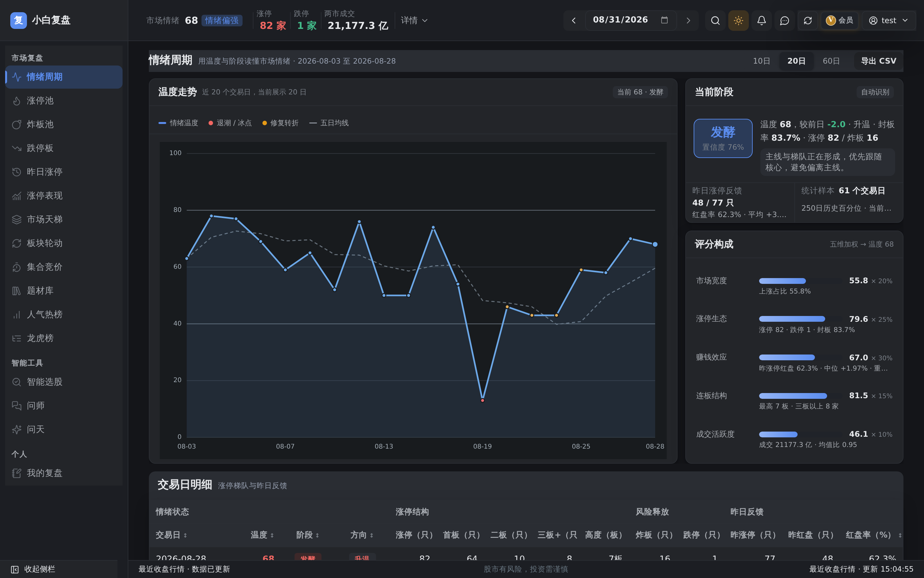Open notifications bell icon

pos(761,20)
